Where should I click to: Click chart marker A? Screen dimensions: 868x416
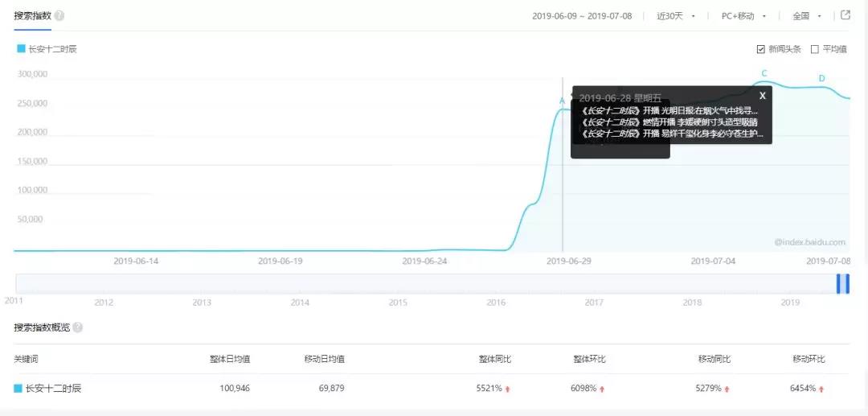tap(563, 101)
